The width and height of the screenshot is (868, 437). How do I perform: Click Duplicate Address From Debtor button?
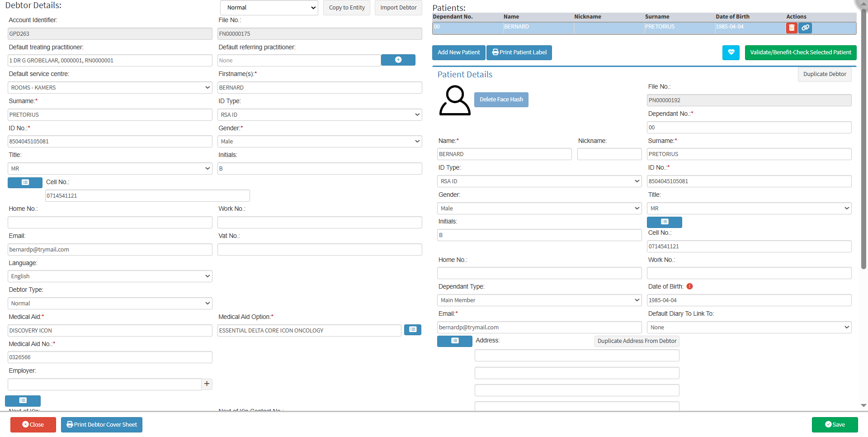click(x=637, y=341)
